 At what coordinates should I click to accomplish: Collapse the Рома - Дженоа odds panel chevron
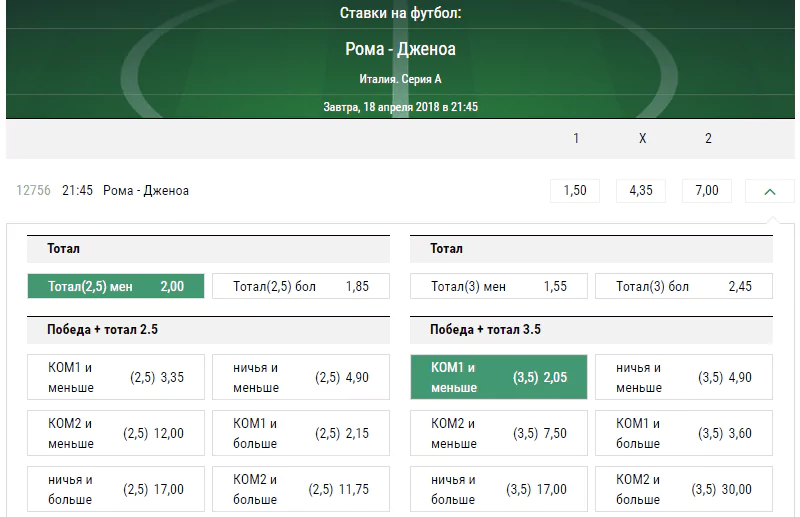point(769,191)
